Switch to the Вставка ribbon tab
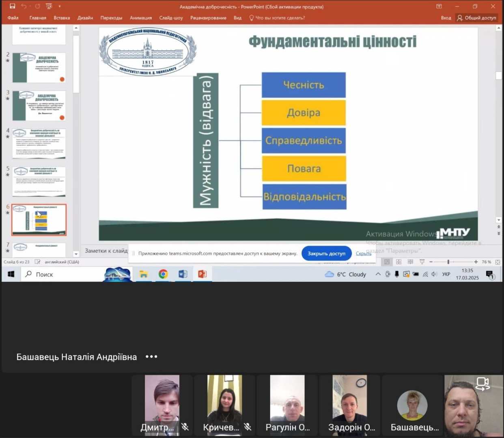 pos(62,18)
